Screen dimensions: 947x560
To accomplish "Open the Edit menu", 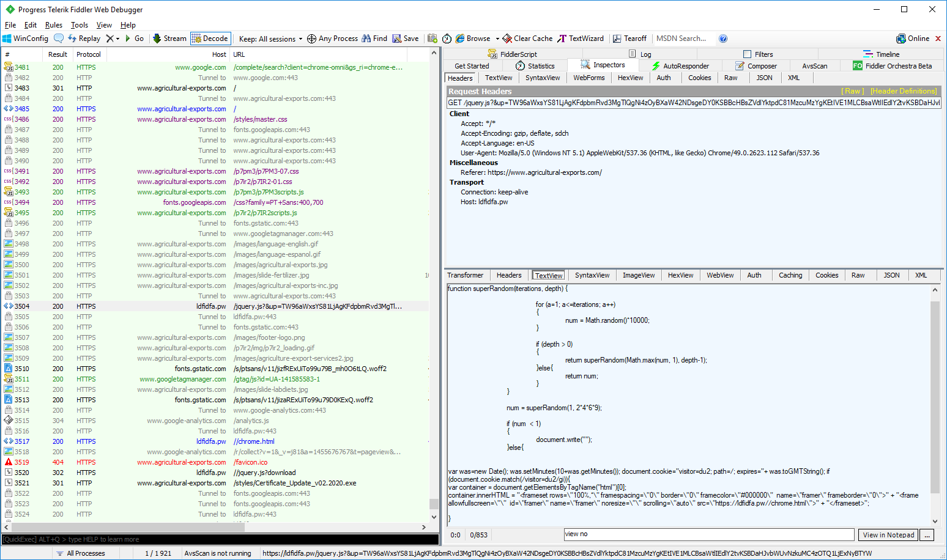I will (x=31, y=25).
